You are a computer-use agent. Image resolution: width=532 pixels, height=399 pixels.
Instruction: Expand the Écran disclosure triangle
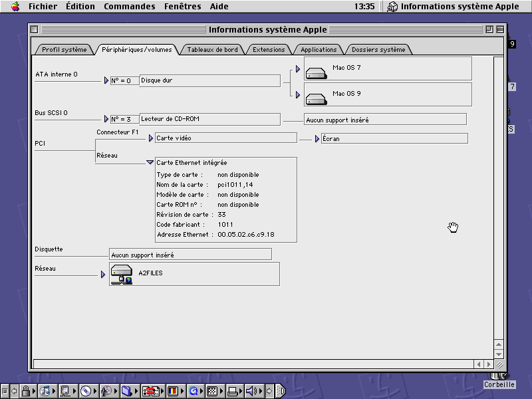point(317,138)
